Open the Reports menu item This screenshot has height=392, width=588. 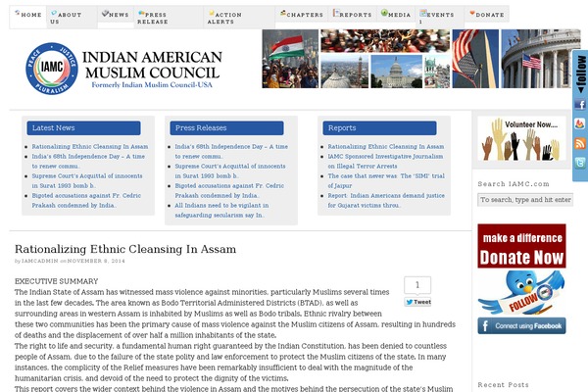(353, 15)
